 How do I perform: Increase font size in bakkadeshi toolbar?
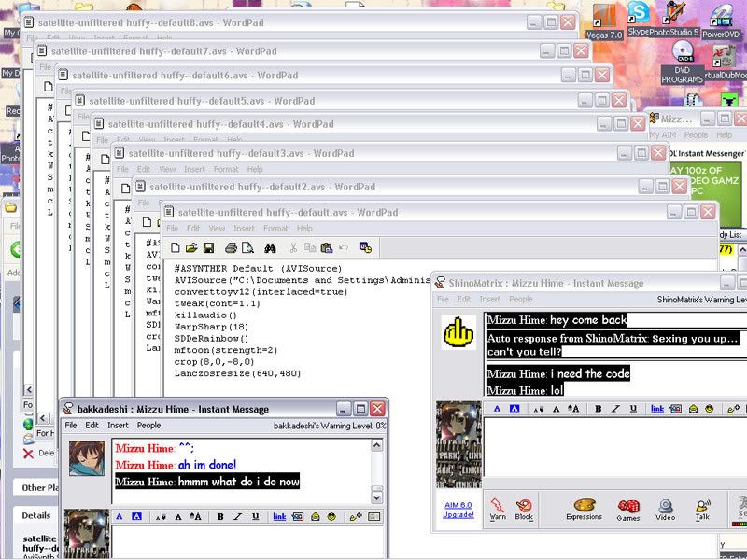(196, 517)
